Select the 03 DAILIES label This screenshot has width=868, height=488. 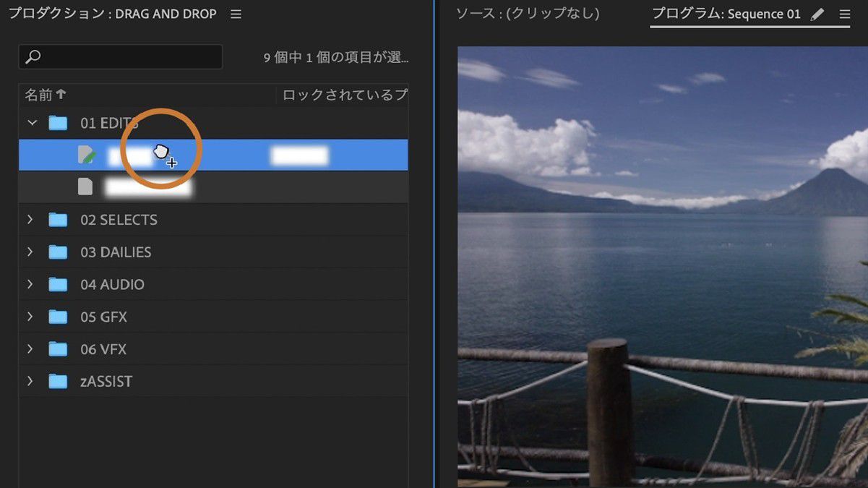(x=116, y=252)
